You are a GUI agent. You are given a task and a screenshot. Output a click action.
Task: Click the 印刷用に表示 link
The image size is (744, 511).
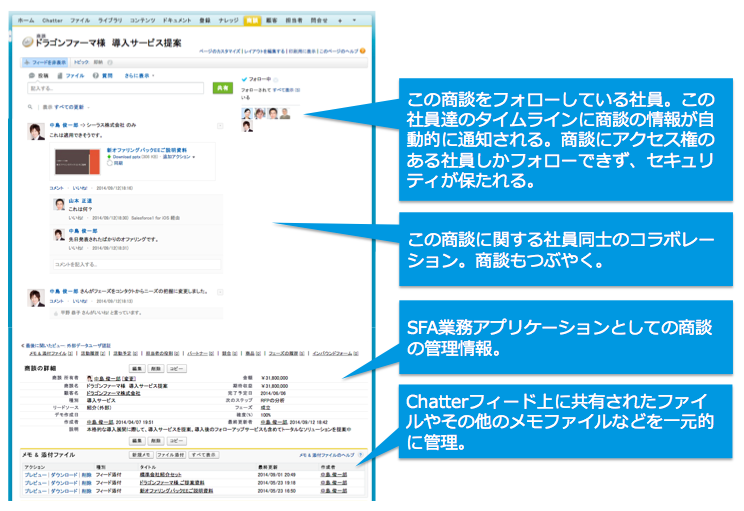click(302, 51)
